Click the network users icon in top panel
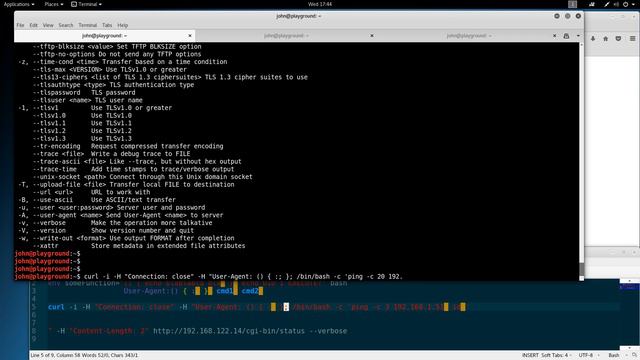 [592, 4]
